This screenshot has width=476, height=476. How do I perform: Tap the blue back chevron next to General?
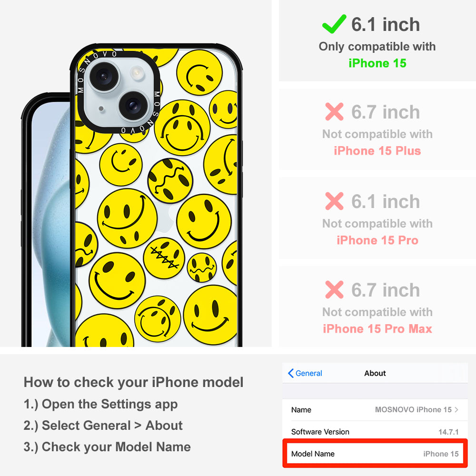[290, 373]
